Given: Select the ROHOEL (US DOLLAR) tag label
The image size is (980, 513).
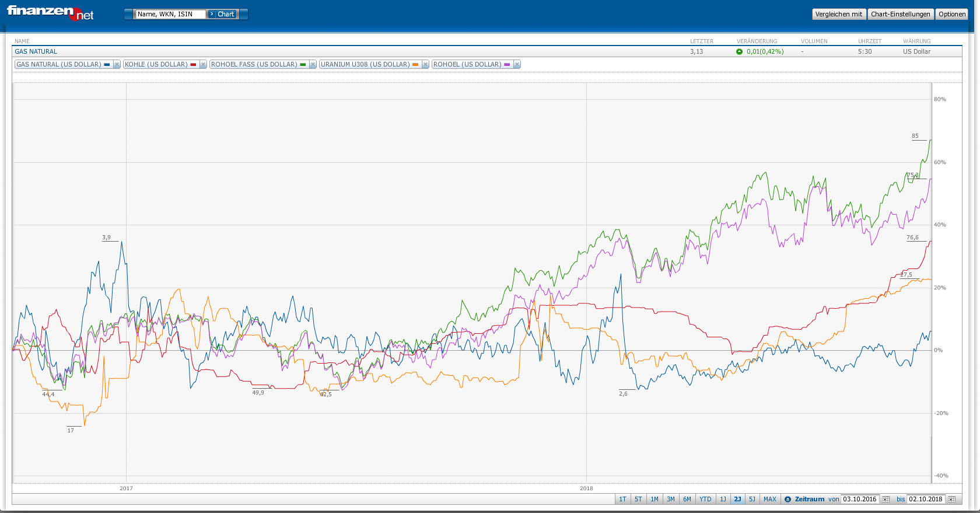Looking at the screenshot, I should pos(468,64).
